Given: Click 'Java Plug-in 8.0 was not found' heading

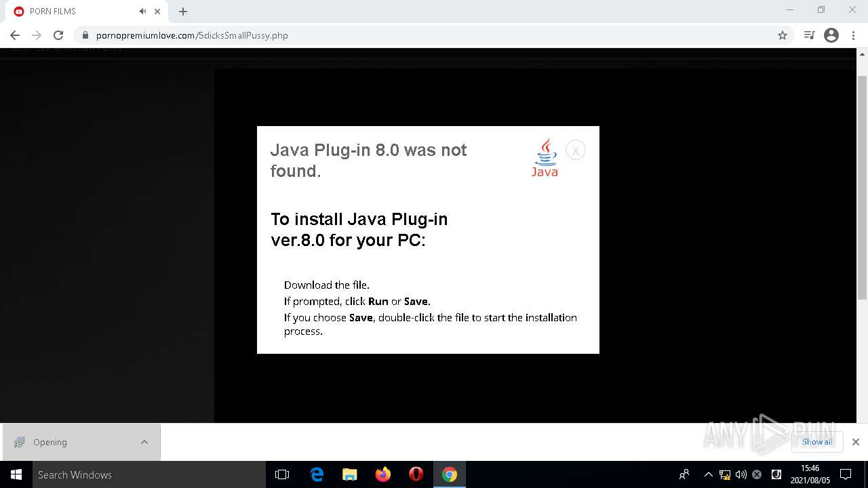Looking at the screenshot, I should pos(368,160).
